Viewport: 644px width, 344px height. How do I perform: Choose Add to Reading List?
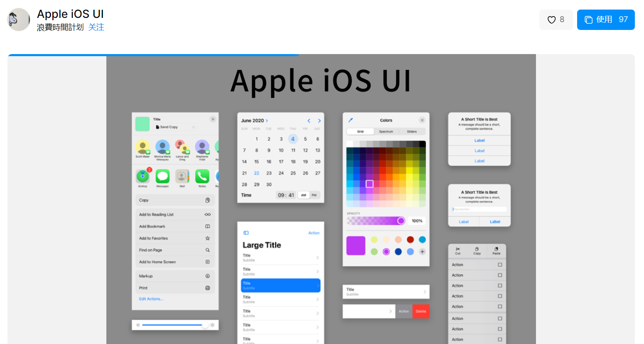(x=175, y=215)
